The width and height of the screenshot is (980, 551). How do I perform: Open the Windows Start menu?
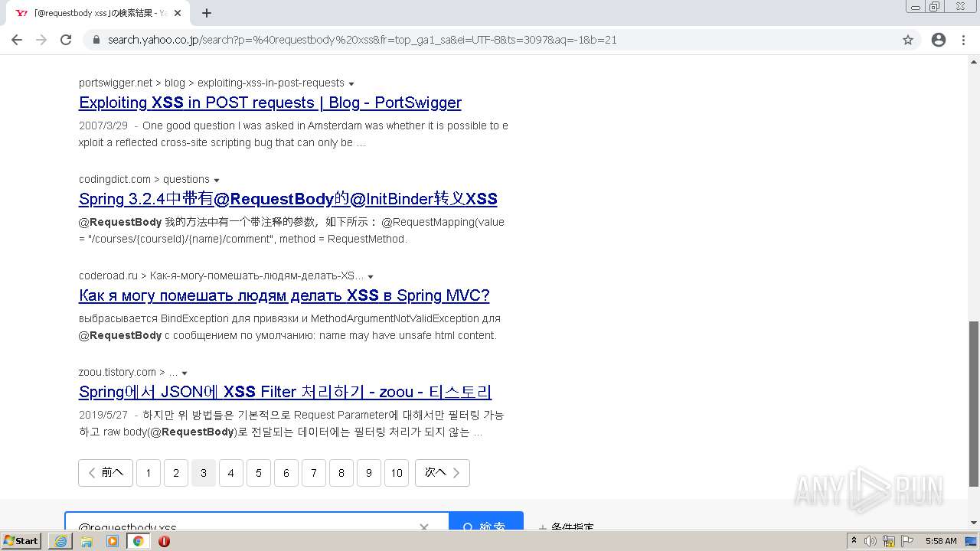[x=21, y=540]
